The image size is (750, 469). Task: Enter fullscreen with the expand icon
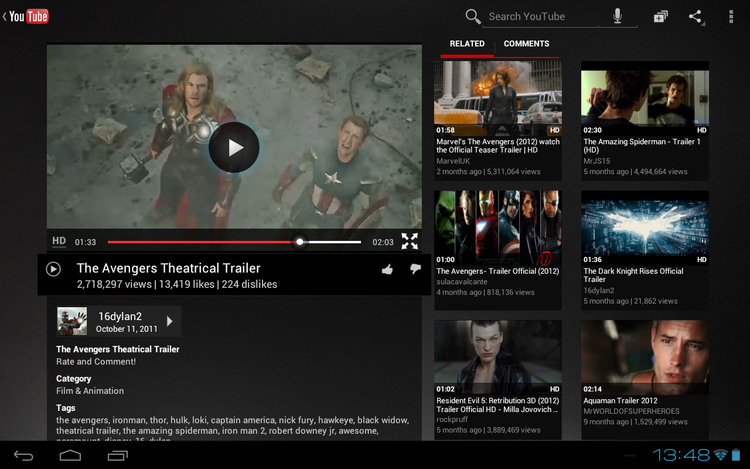(410, 241)
